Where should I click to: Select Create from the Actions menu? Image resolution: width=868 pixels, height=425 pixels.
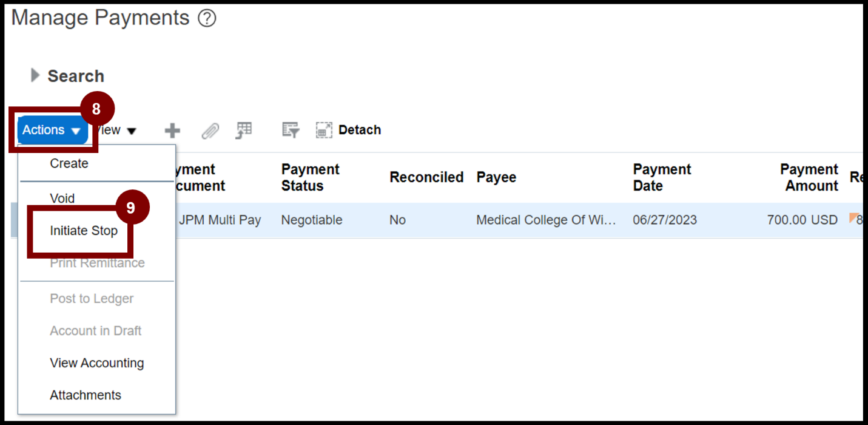click(x=69, y=163)
